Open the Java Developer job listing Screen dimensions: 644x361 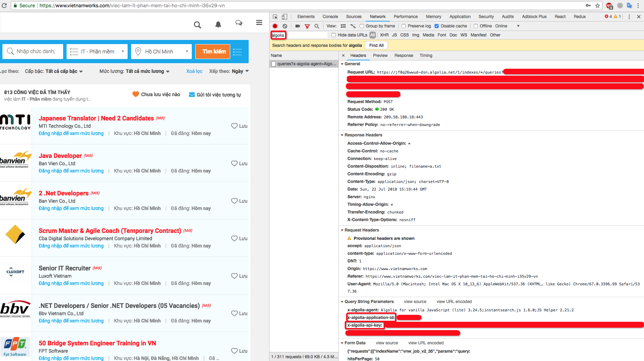pyautogui.click(x=60, y=156)
